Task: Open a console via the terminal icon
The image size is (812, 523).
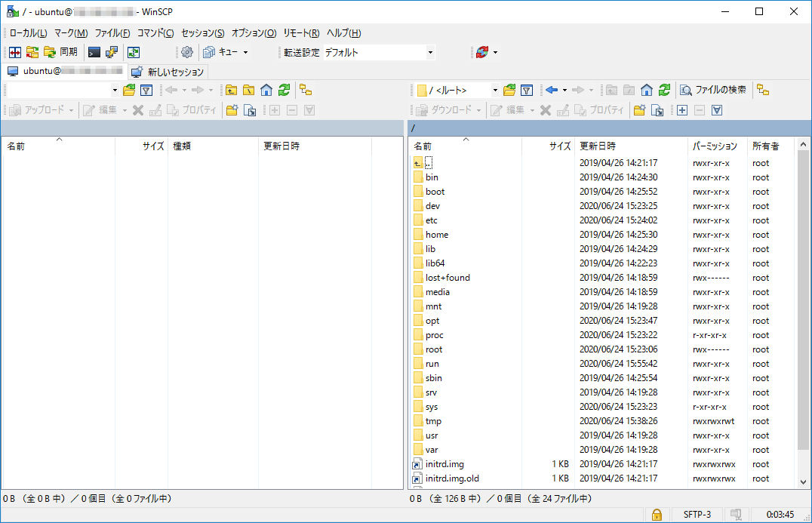Action: pyautogui.click(x=96, y=52)
